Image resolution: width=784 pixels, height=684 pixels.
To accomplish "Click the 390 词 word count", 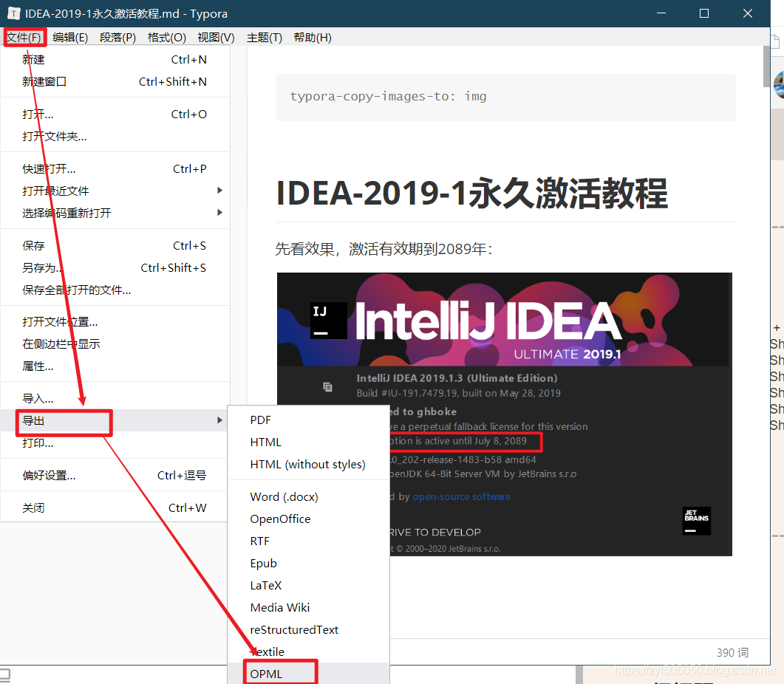I will (x=732, y=652).
